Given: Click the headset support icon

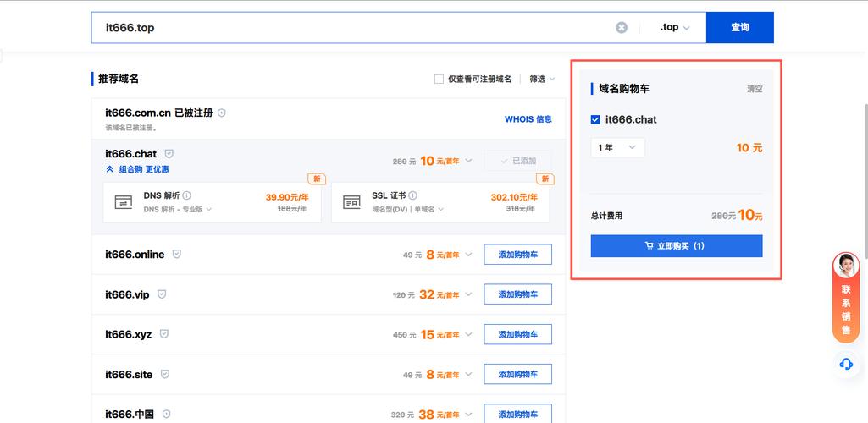Looking at the screenshot, I should point(846,364).
